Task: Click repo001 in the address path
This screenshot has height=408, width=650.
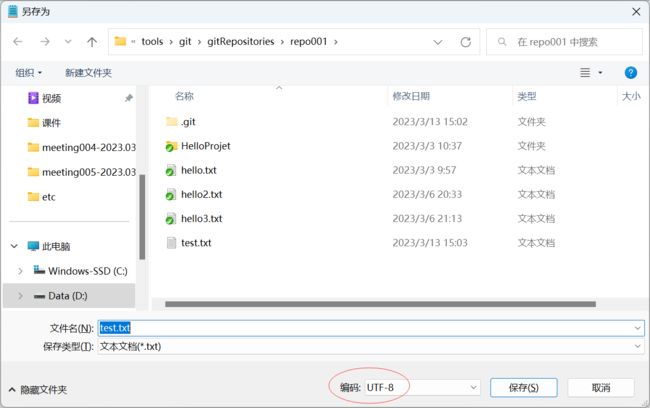Action: (308, 41)
